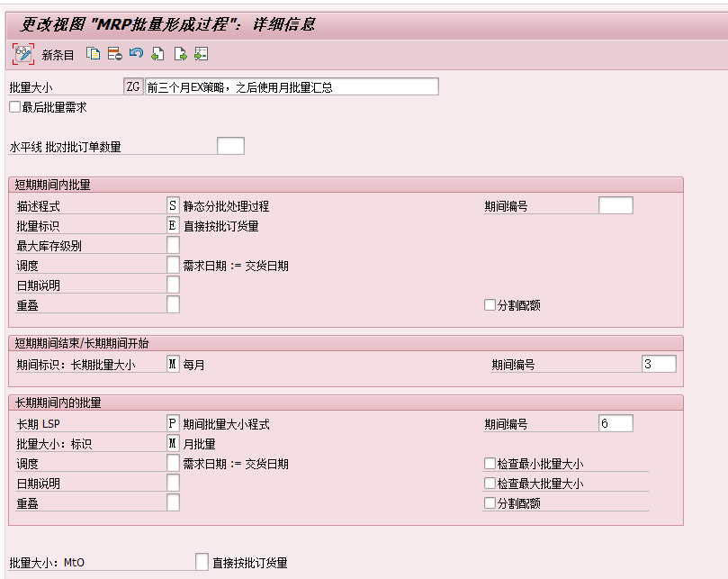Click the title 更改视图 "MRP批量形成过程": 详细信息
This screenshot has height=579, width=728.
coord(167,24)
